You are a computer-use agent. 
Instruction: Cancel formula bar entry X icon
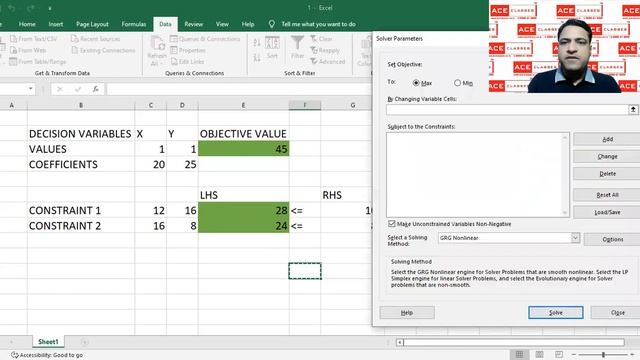click(x=60, y=89)
